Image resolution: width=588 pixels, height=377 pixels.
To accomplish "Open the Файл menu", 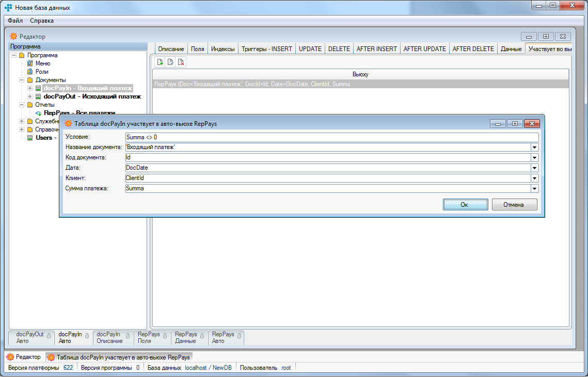I will (15, 21).
